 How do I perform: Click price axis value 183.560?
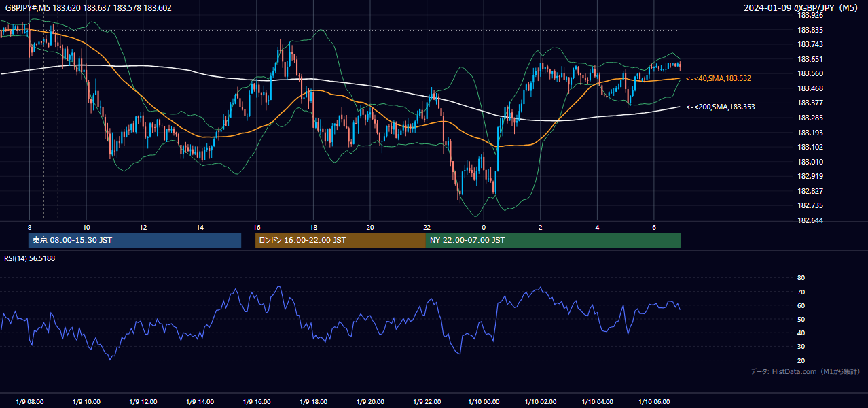click(x=810, y=73)
